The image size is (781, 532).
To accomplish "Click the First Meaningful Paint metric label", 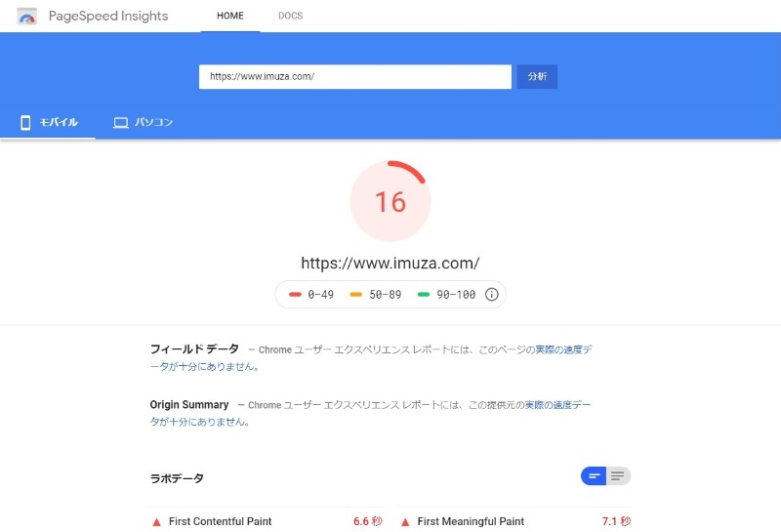I will tap(471, 521).
